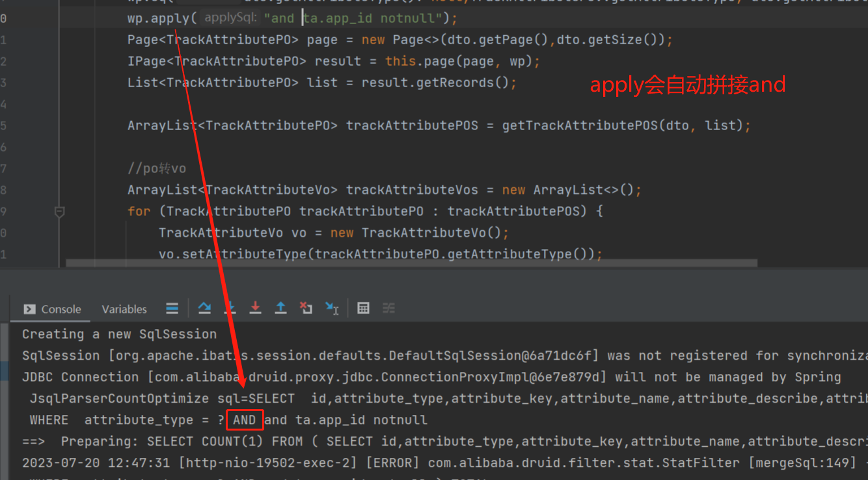Image resolution: width=868 pixels, height=480 pixels.
Task: Use the Step Out debugger icon
Action: (x=280, y=308)
